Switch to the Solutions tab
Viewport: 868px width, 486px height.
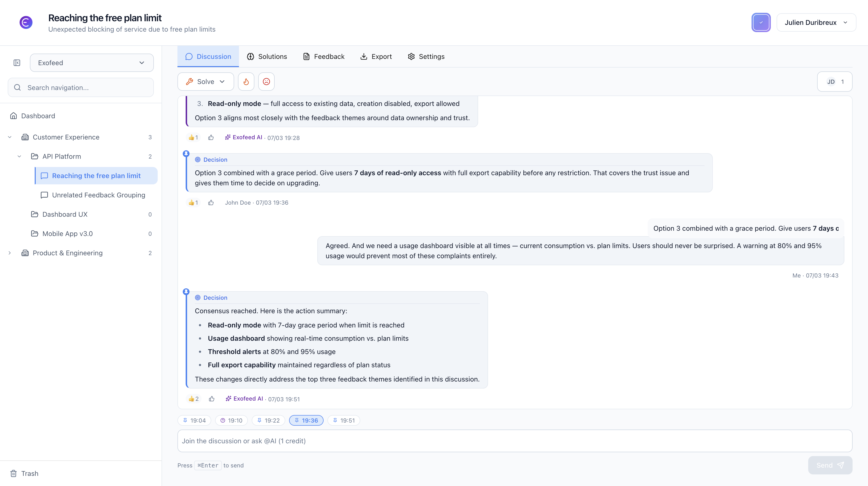click(267, 57)
